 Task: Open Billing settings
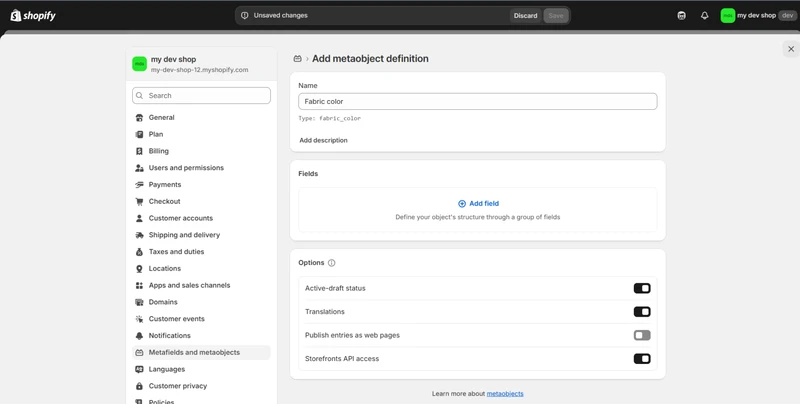201,151
